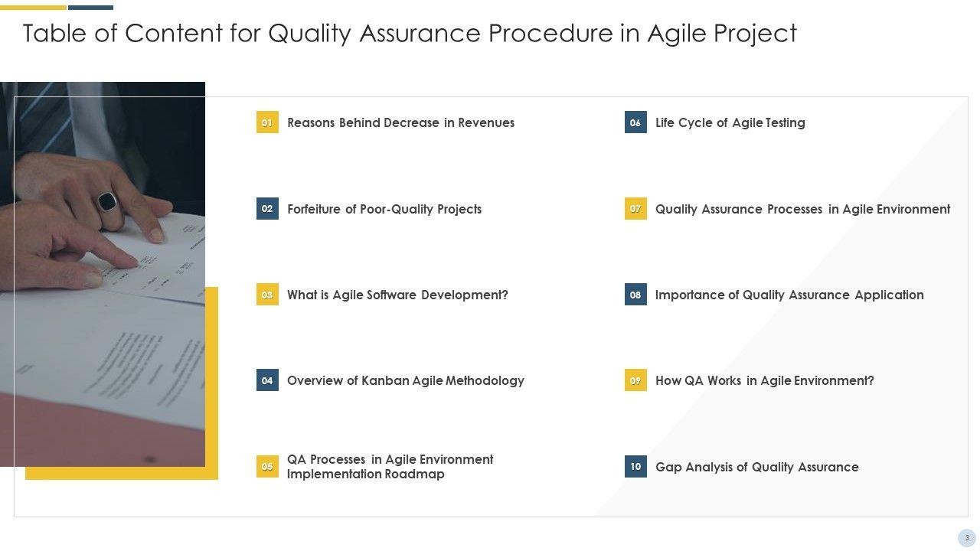This screenshot has height=551, width=980.
Task: Open 'Life Cycle of Agile Testing'
Action: 730,122
